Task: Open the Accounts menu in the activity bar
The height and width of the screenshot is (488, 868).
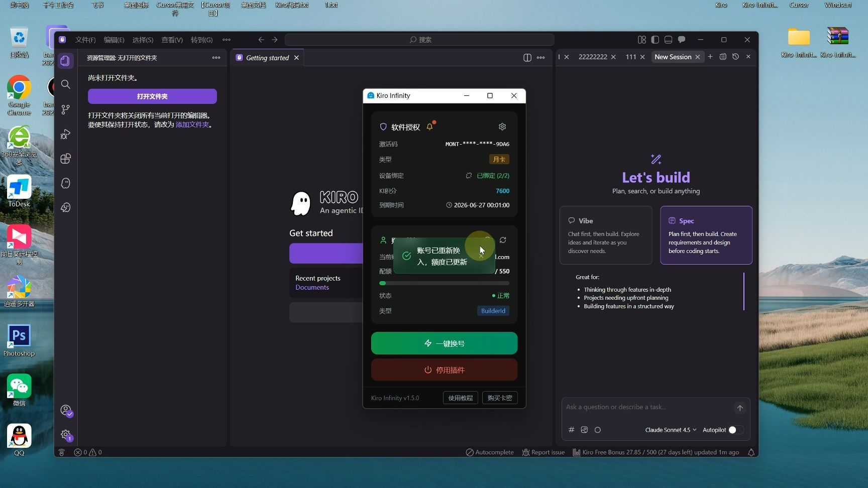Action: [x=65, y=410]
